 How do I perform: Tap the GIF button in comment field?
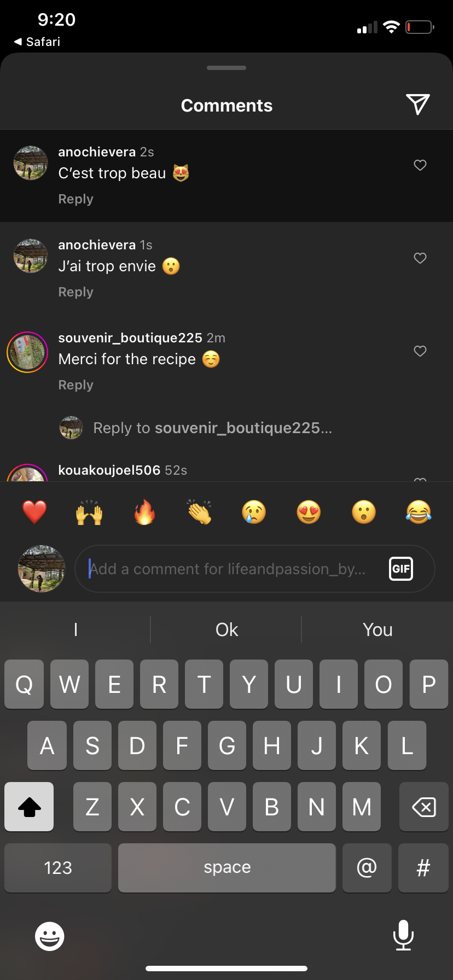[400, 569]
